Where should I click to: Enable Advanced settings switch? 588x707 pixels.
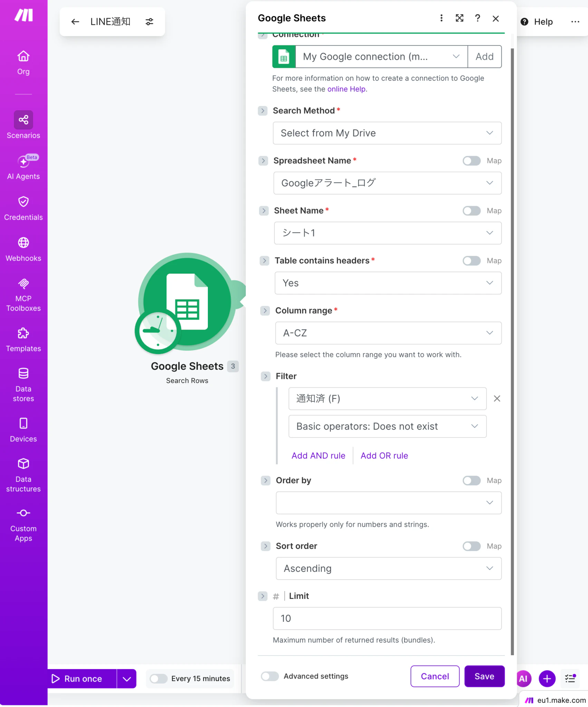270,676
